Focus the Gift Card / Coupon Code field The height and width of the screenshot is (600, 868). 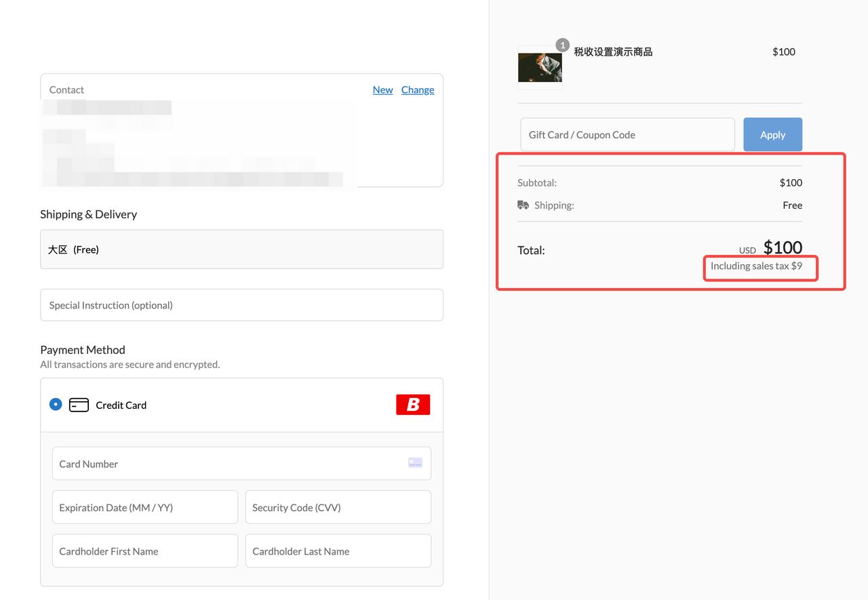tap(627, 135)
